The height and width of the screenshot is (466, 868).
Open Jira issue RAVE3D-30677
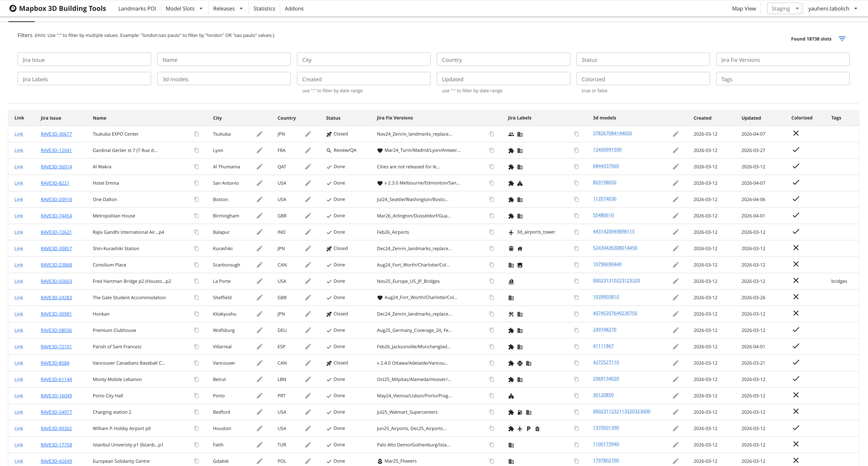(x=56, y=134)
